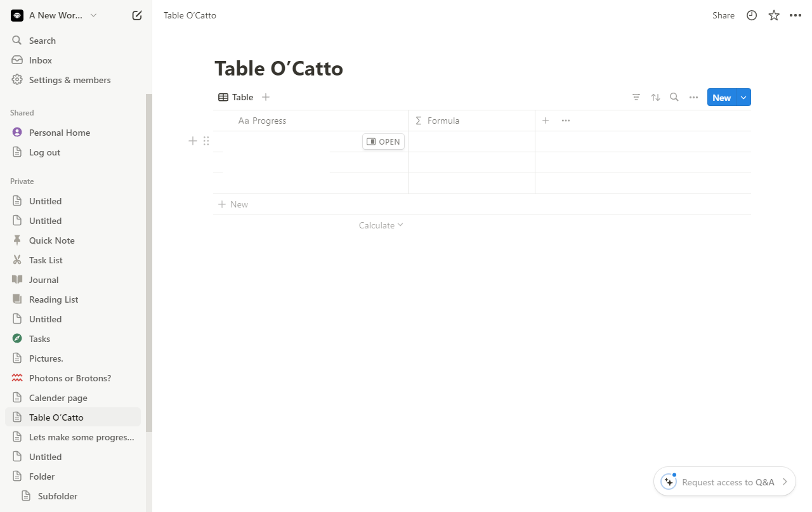Click the add property plus in table header
The width and height of the screenshot is (812, 512).
pyautogui.click(x=546, y=121)
